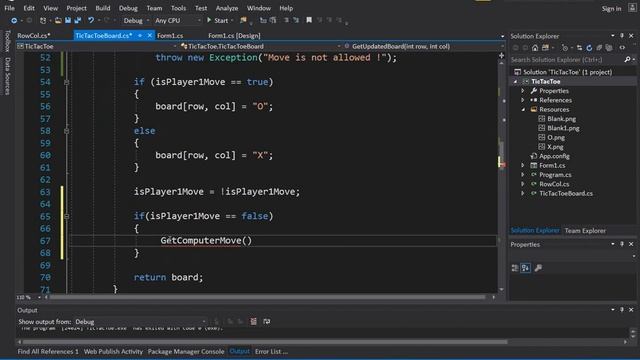Collapse the if block at line 65
The image size is (640, 360).
click(67, 216)
